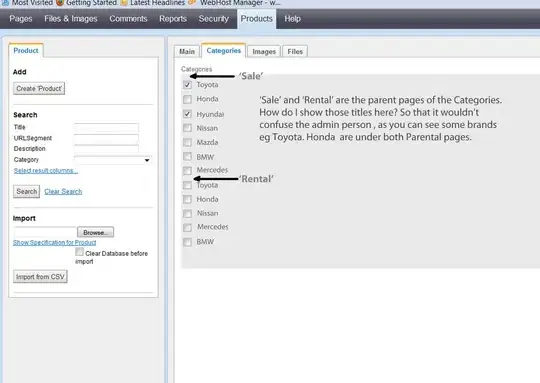Switch to the Files tab
The width and height of the screenshot is (540, 383).
tap(295, 51)
